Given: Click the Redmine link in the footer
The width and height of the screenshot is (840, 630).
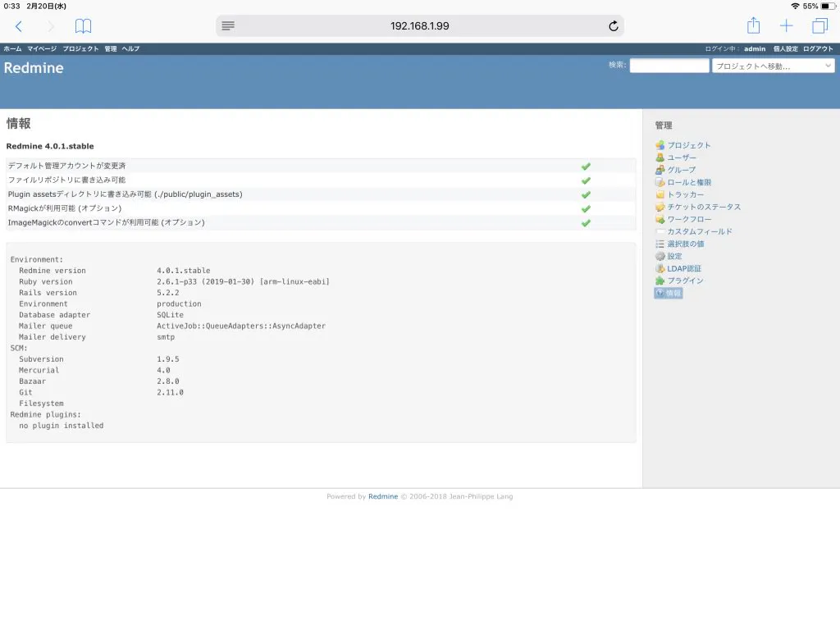Looking at the screenshot, I should pos(382,495).
